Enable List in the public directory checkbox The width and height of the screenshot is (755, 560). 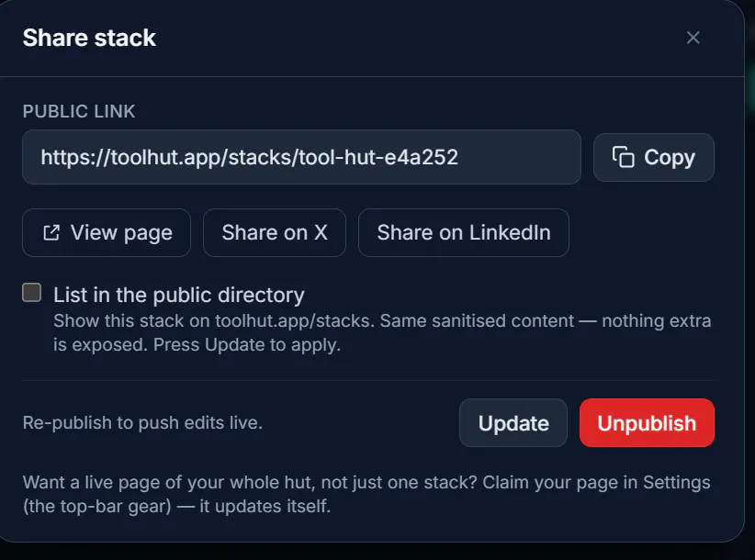tap(32, 293)
